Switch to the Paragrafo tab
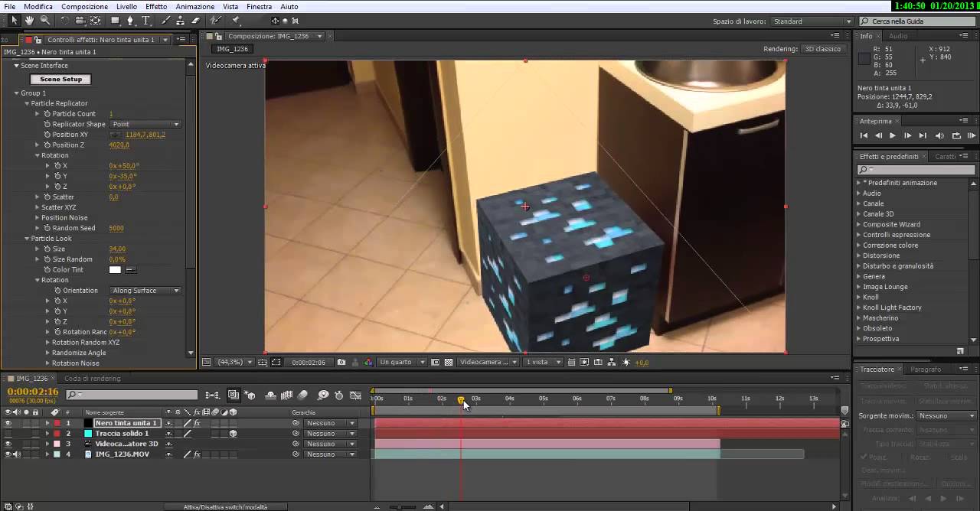This screenshot has height=511, width=980. pyautogui.click(x=926, y=369)
